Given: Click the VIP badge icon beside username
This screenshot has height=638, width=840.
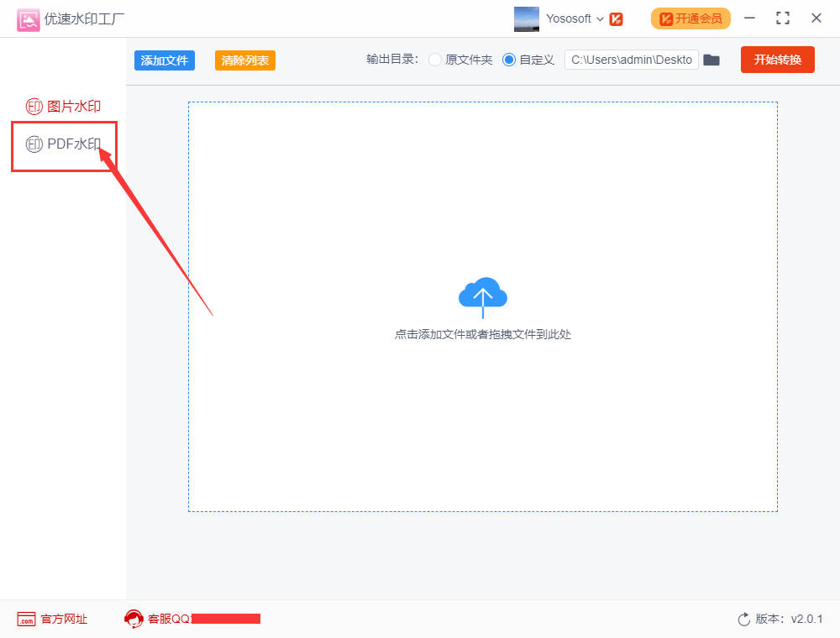Looking at the screenshot, I should tap(616, 20).
